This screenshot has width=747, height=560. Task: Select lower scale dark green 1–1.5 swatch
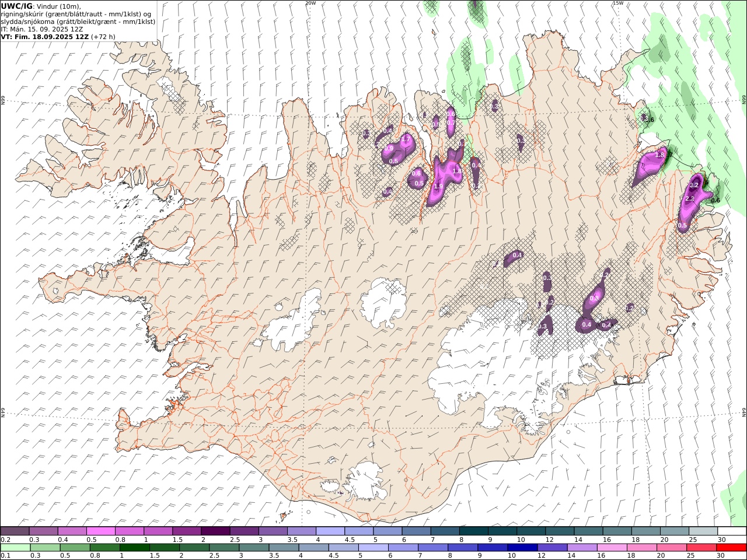click(x=135, y=548)
